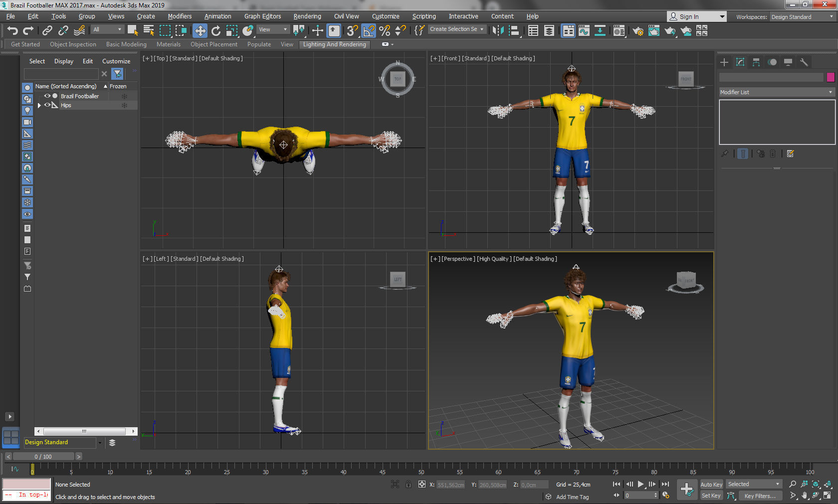
Task: Open the Modifier List dropdown
Action: (x=777, y=92)
